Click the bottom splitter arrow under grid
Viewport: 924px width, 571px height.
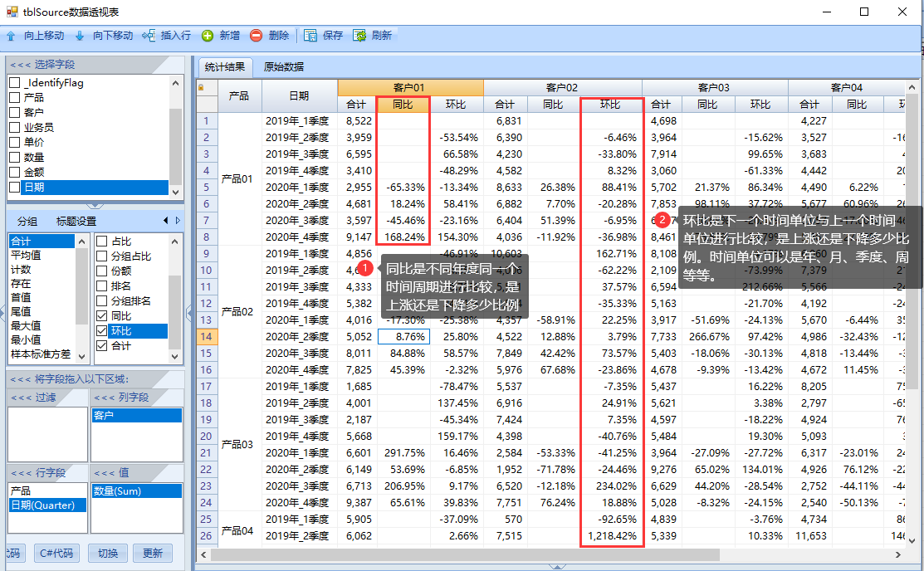click(x=557, y=567)
